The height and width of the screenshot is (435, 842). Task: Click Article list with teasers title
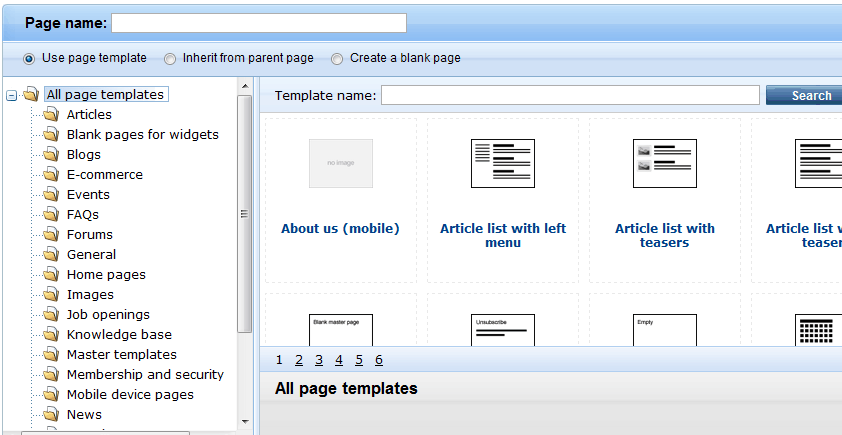[665, 236]
